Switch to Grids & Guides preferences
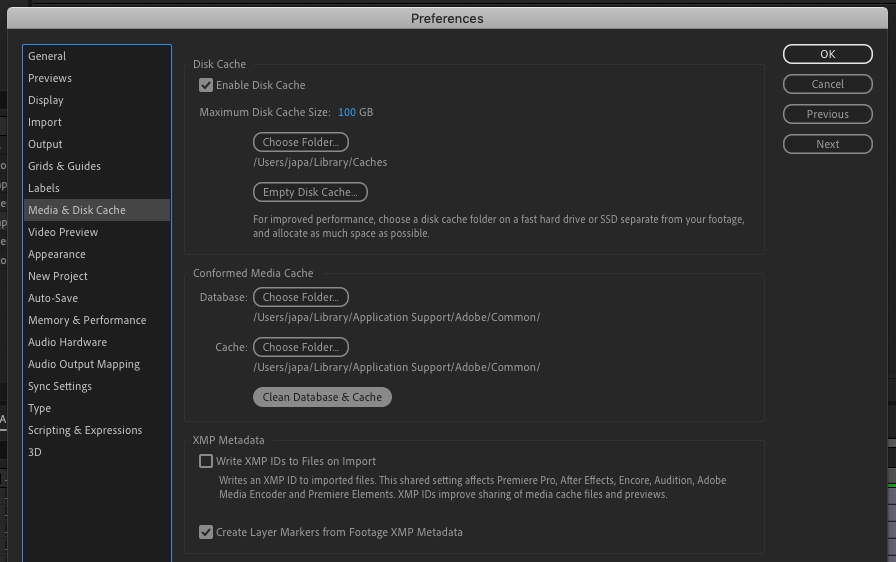Viewport: 896px width, 562px height. [x=97, y=166]
